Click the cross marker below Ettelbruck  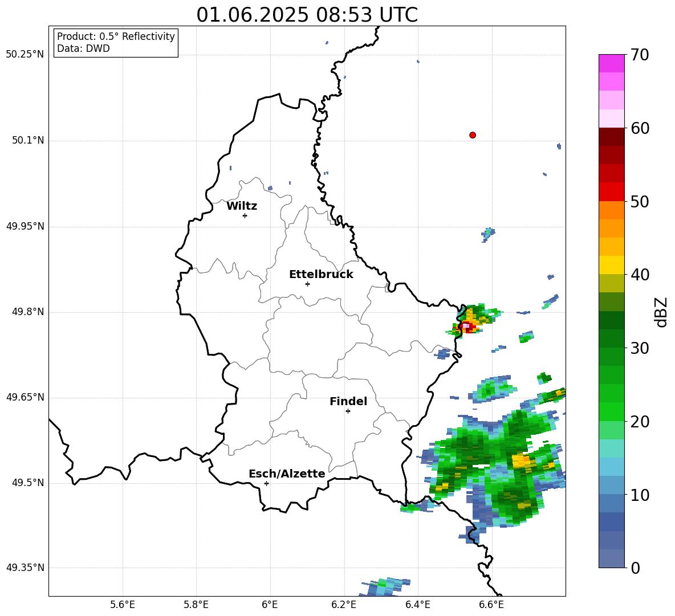(307, 284)
